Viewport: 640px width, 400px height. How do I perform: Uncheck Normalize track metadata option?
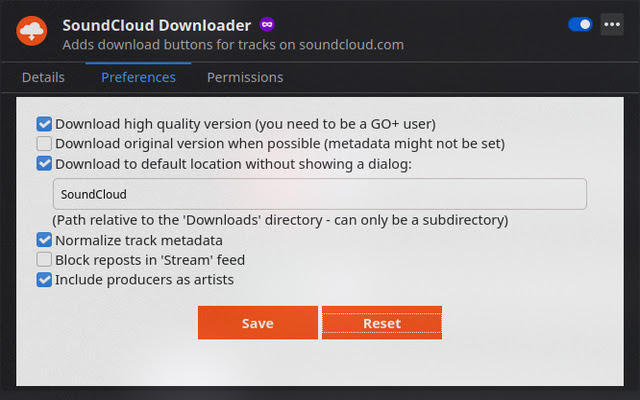pos(44,240)
